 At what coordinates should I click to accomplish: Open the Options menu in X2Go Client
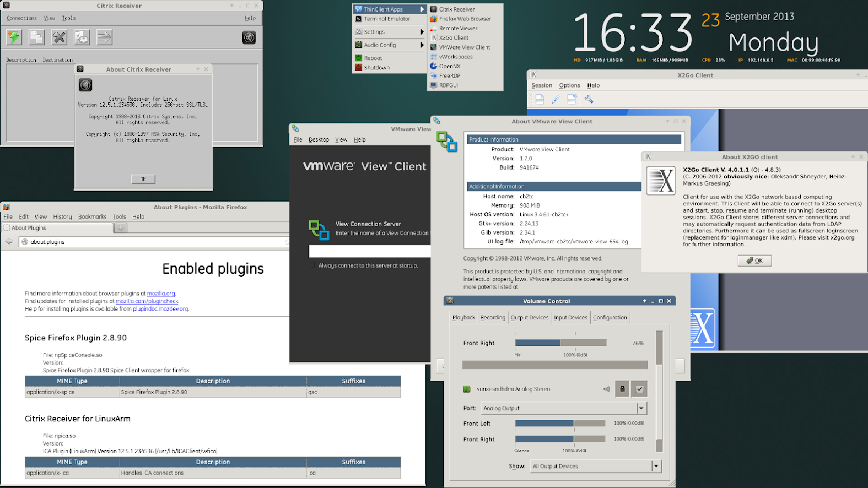coord(569,85)
